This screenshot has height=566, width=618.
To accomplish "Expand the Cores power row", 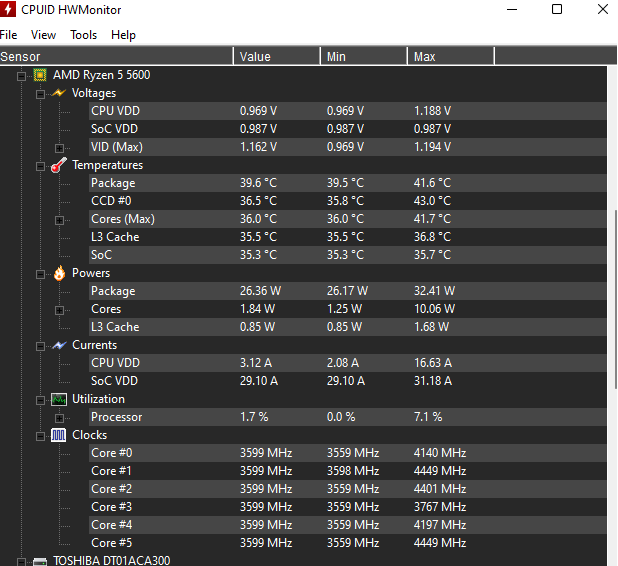I will tap(59, 310).
